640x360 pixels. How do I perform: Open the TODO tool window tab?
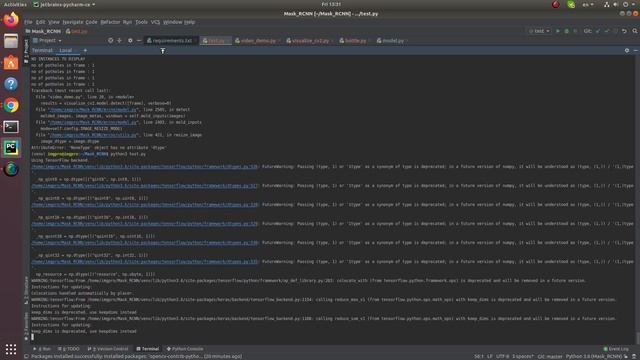point(69,349)
